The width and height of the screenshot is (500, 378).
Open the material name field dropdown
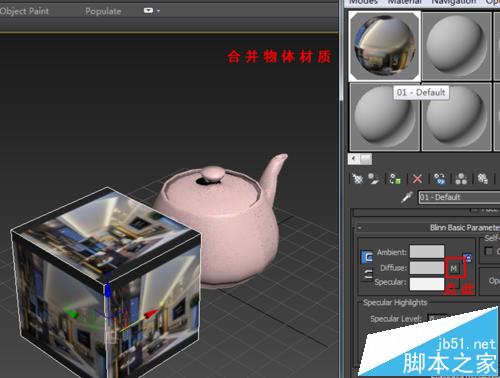[459, 197]
